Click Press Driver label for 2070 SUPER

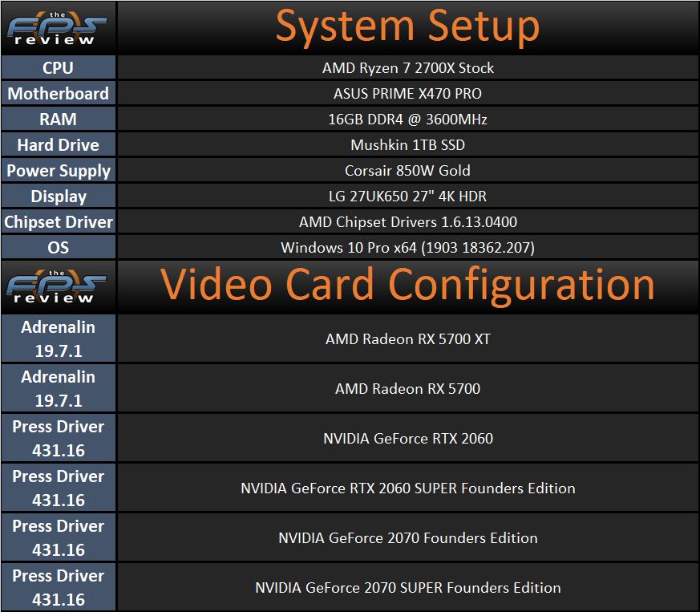click(58, 587)
